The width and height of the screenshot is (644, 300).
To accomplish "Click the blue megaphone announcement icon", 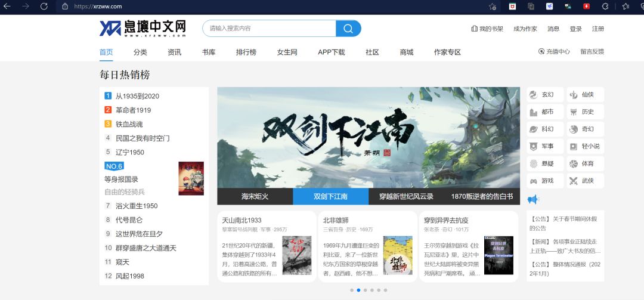I will [x=532, y=200].
